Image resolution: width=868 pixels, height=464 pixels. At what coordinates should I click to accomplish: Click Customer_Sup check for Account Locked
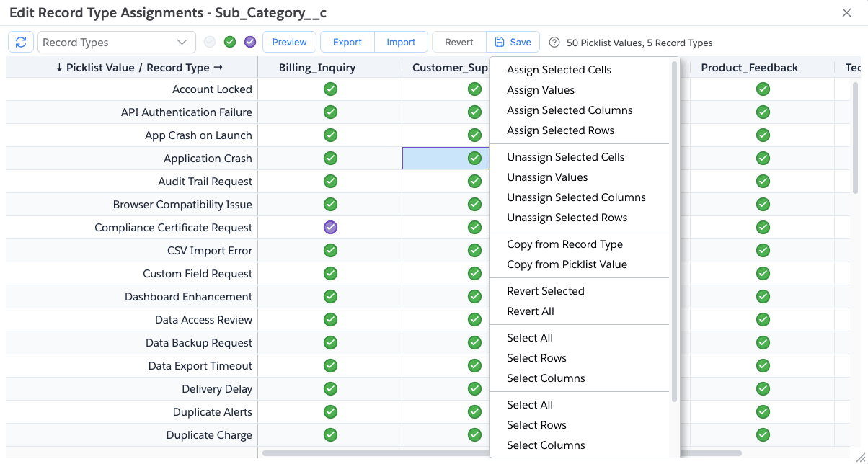[x=474, y=89]
